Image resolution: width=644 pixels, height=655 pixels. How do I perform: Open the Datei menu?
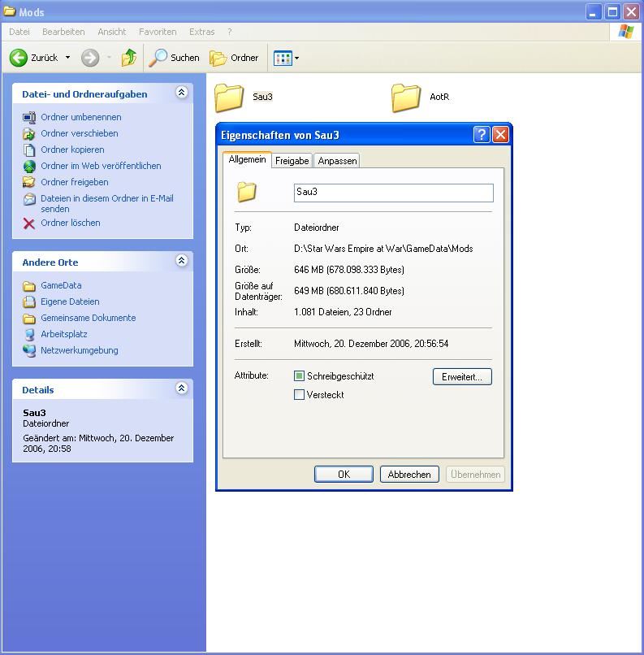19,32
